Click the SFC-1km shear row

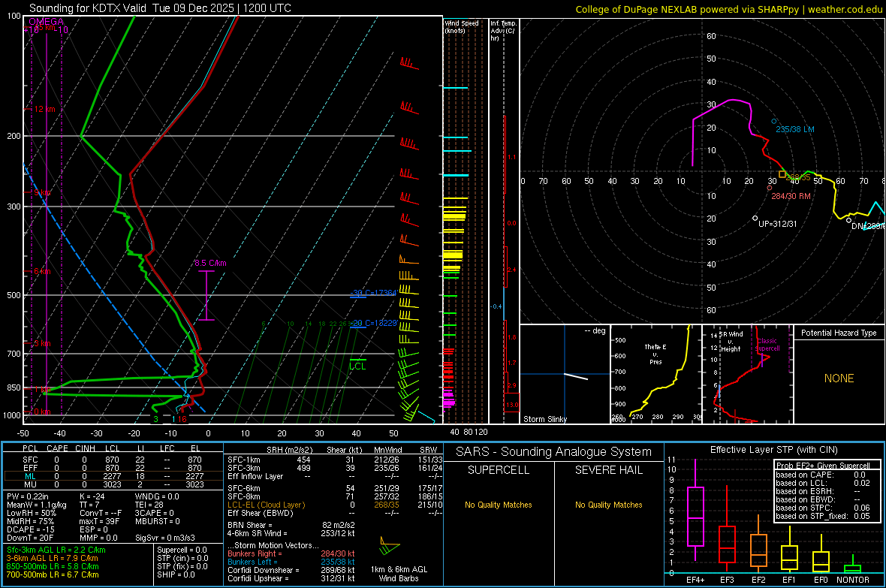click(x=335, y=460)
